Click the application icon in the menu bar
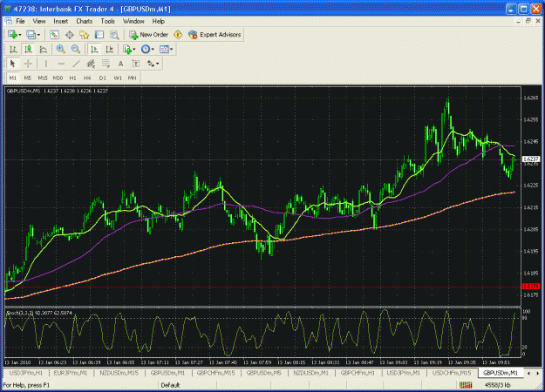This screenshot has width=545, height=392. point(9,21)
